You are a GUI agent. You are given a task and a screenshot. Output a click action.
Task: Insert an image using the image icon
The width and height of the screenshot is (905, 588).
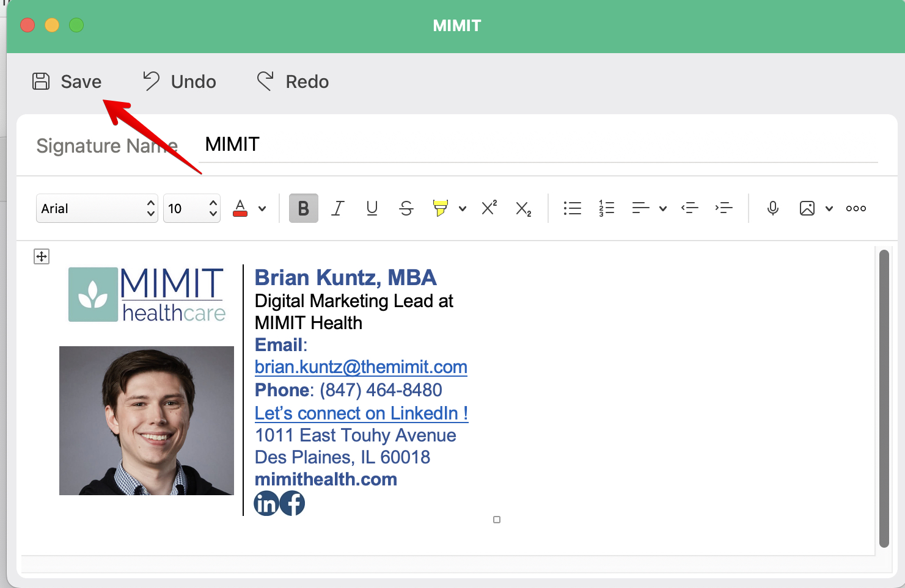[808, 208]
